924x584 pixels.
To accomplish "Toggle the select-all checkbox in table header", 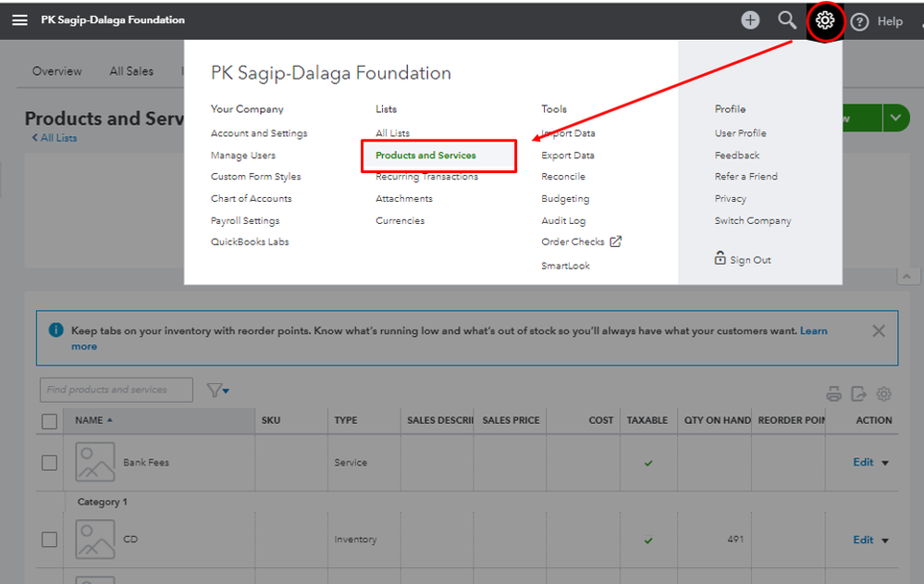I will (50, 421).
